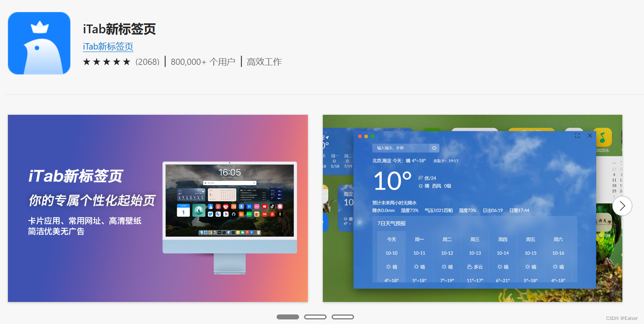The width and height of the screenshot is (644, 324).
Task: Open the weather widget screenshot
Action: point(472,208)
